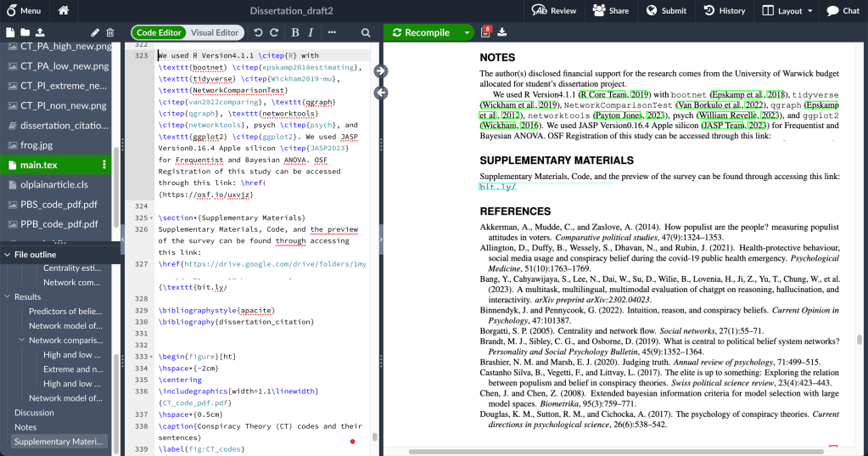Download the PDF using the download icon

(501, 32)
